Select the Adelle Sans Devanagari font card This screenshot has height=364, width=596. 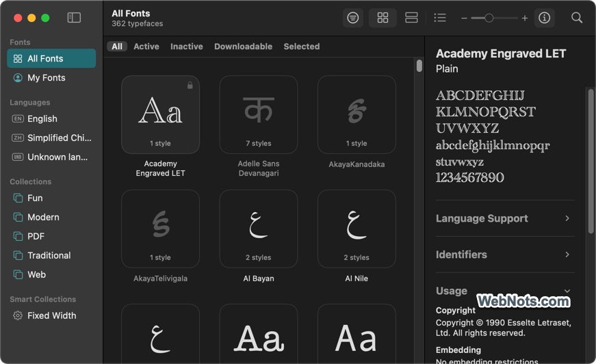(x=259, y=115)
